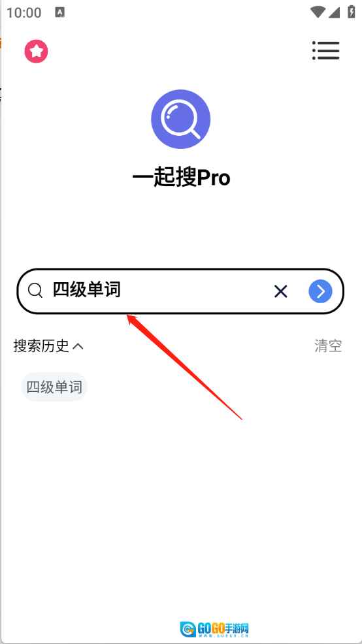Screen dimensions: 362x644
Task: Select the 四级单词 history chip
Action: point(54,387)
